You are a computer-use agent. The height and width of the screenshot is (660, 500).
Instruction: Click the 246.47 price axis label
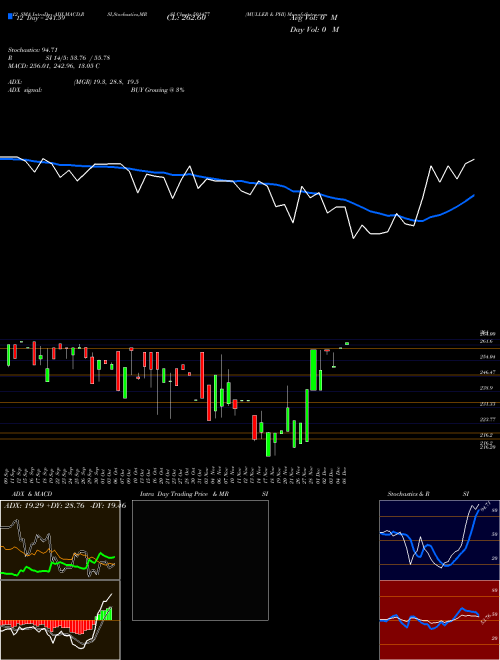pos(487,373)
